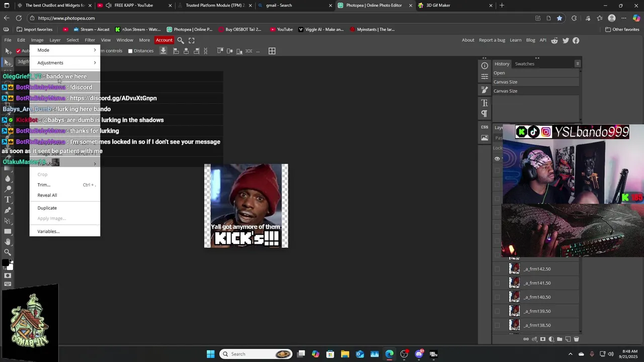Select the background color swatch
The height and width of the screenshot is (362, 644).
[10, 267]
